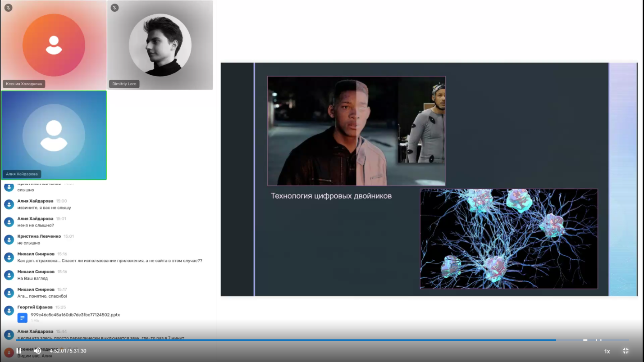Exit fullscreen mode icon

(626, 351)
